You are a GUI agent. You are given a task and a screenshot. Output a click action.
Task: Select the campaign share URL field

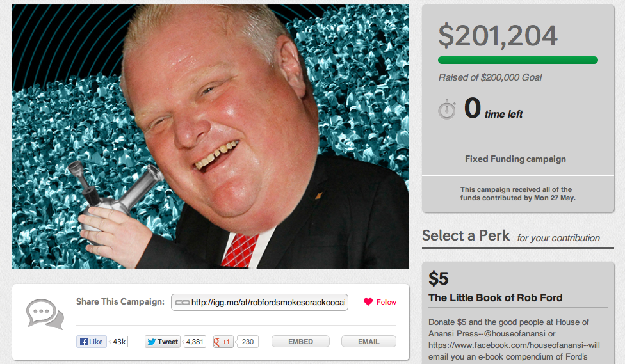259,303
